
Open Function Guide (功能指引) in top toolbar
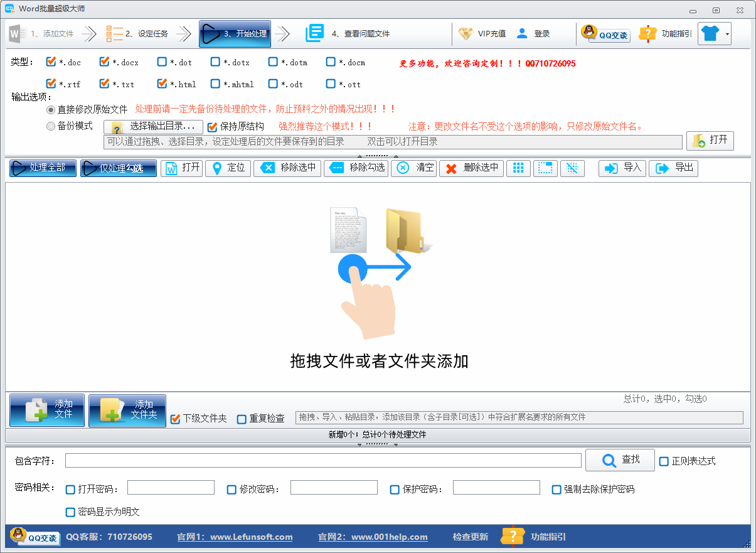click(664, 34)
